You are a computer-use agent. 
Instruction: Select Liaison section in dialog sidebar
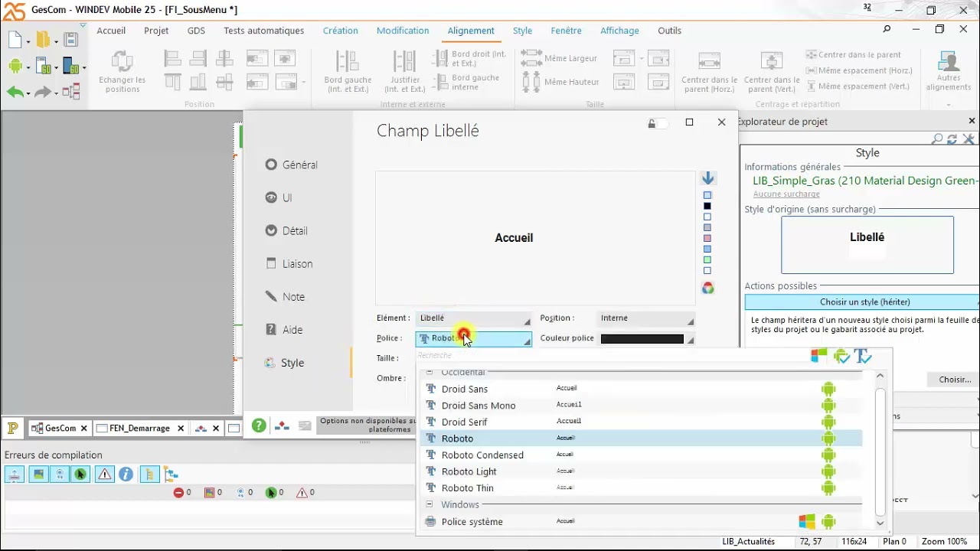[x=289, y=263]
